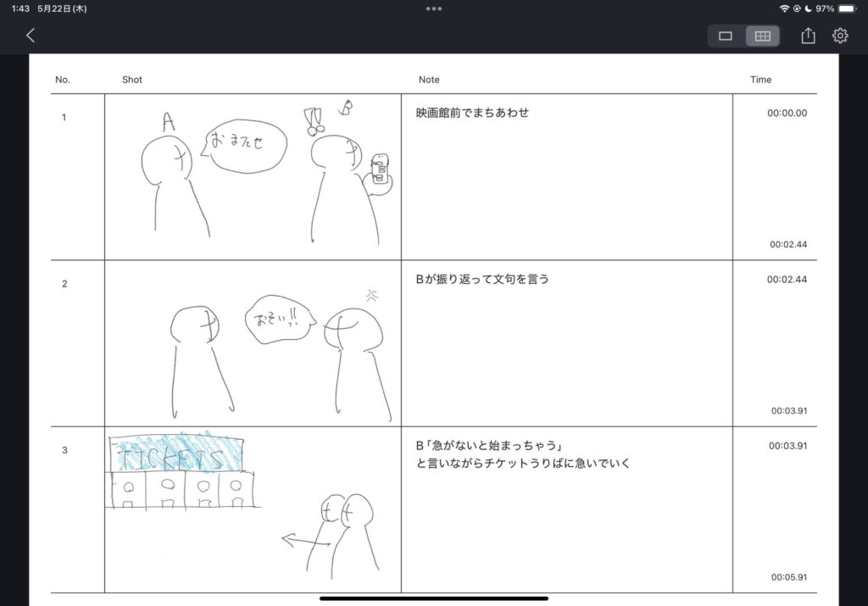The width and height of the screenshot is (868, 606).
Task: Open the share export menu
Action: (x=808, y=36)
